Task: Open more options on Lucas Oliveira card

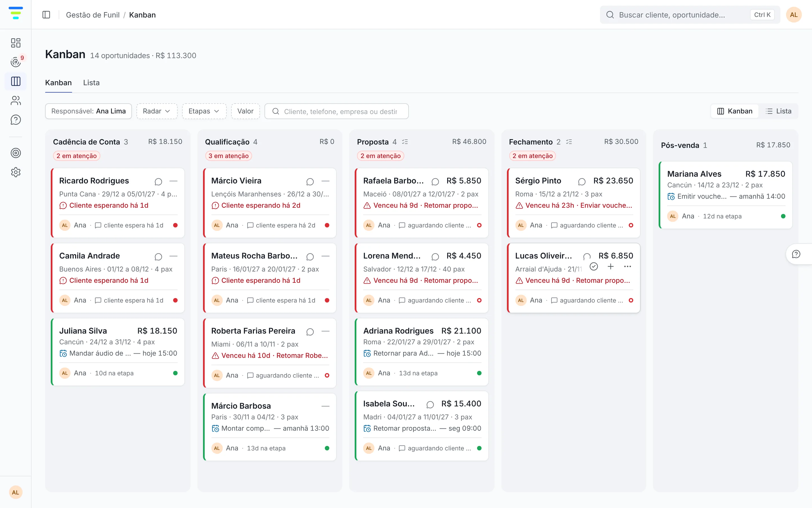Action: coord(627,266)
